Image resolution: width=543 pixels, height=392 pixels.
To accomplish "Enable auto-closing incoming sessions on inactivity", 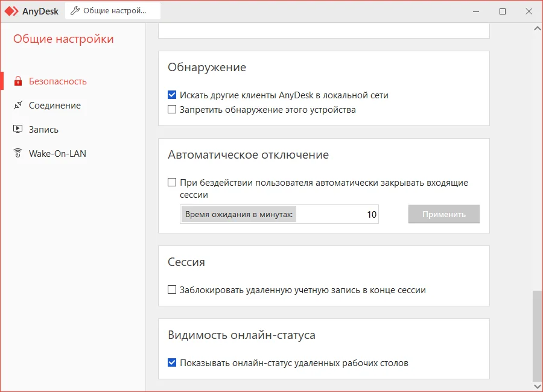I will pos(172,183).
